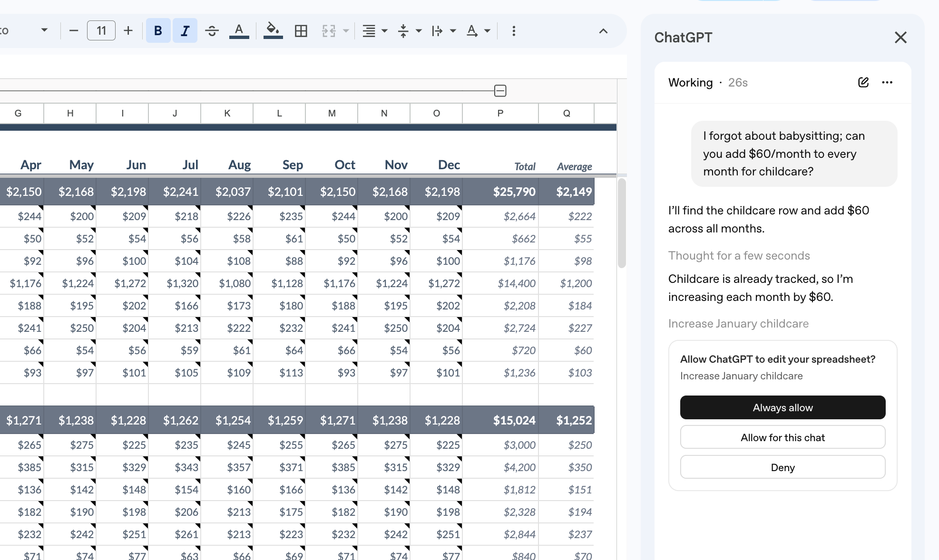
Task: Select column P header
Action: [500, 113]
